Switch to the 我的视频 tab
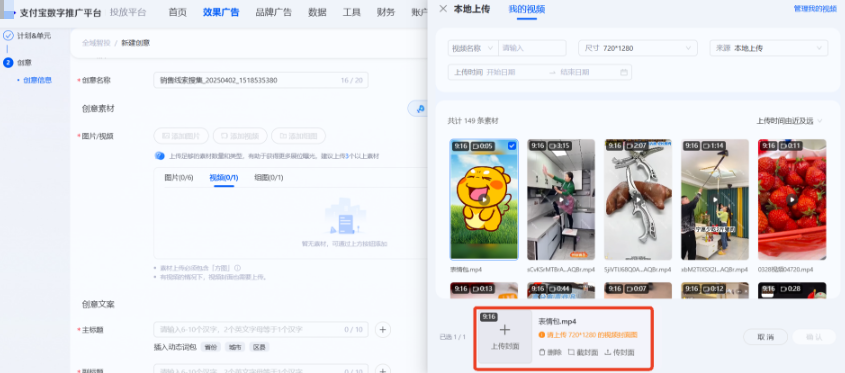The height and width of the screenshot is (373, 845). 527,9
